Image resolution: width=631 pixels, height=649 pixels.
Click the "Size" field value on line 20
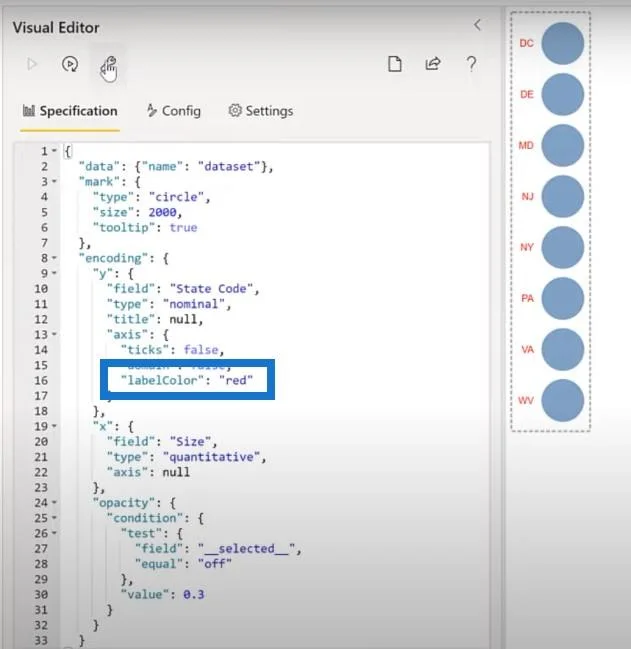point(190,442)
